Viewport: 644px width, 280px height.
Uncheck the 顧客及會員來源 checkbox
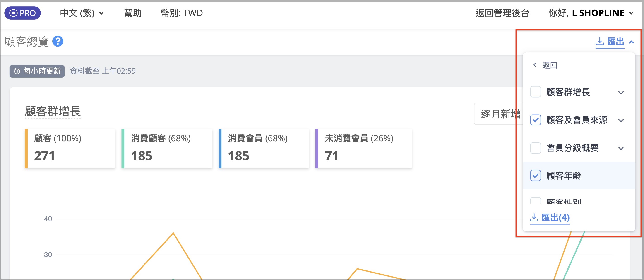click(x=535, y=120)
